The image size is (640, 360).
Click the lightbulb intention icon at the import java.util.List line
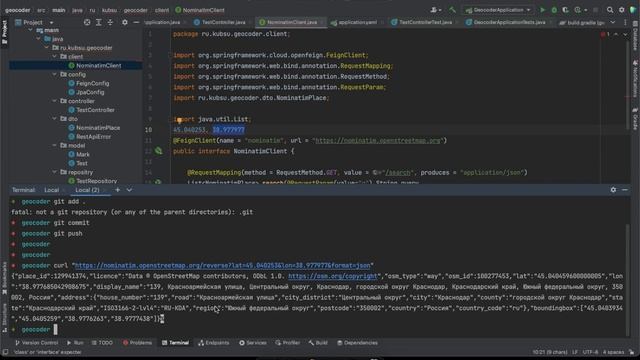[x=179, y=120]
